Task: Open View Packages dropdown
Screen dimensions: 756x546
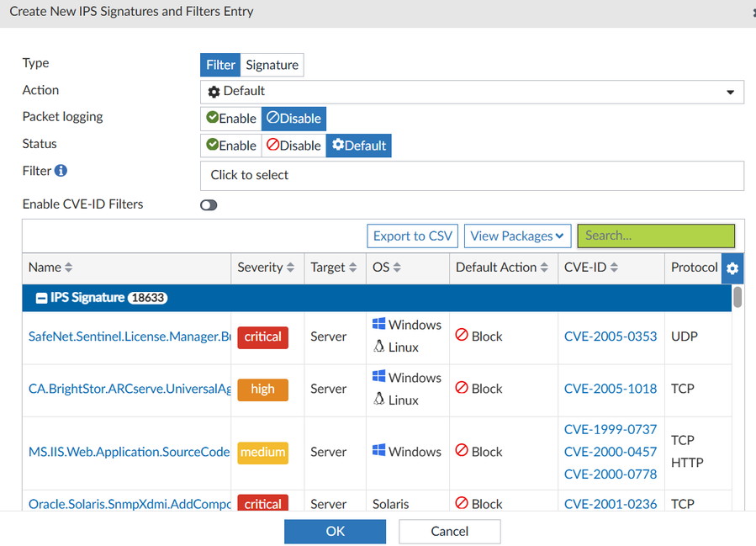Action: tap(517, 236)
